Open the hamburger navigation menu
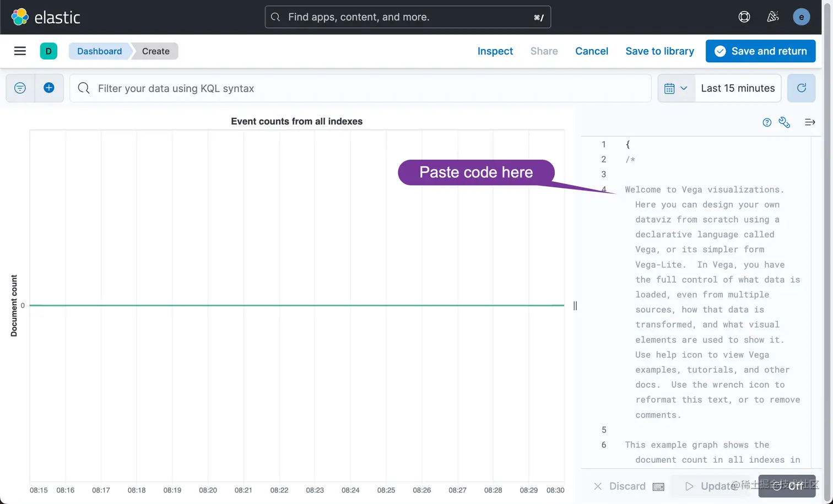This screenshot has width=833, height=504. 20,51
